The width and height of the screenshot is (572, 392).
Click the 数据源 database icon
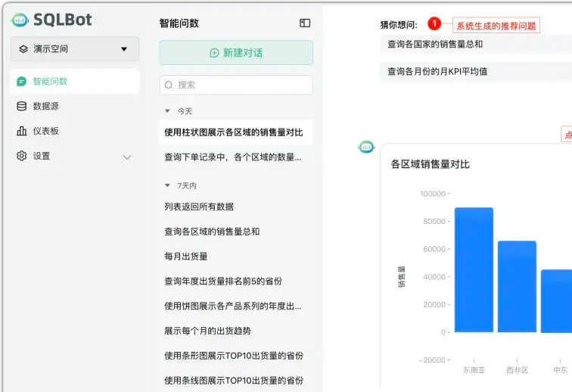21,106
